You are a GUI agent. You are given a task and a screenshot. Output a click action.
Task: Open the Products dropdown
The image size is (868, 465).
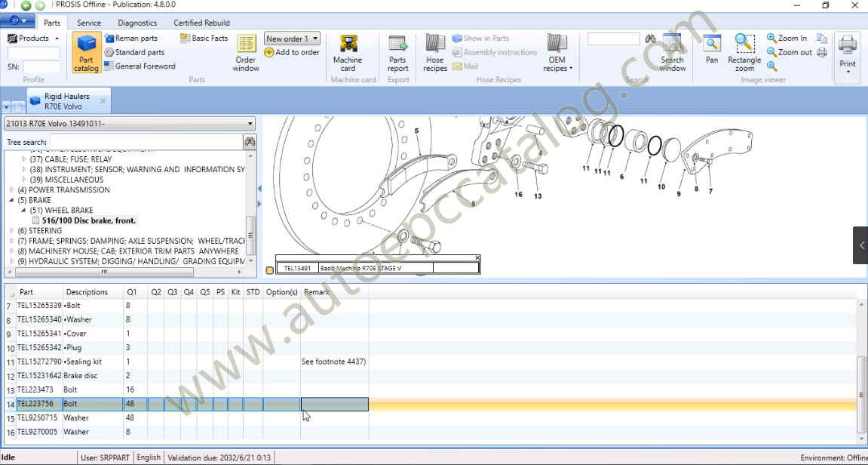point(33,38)
